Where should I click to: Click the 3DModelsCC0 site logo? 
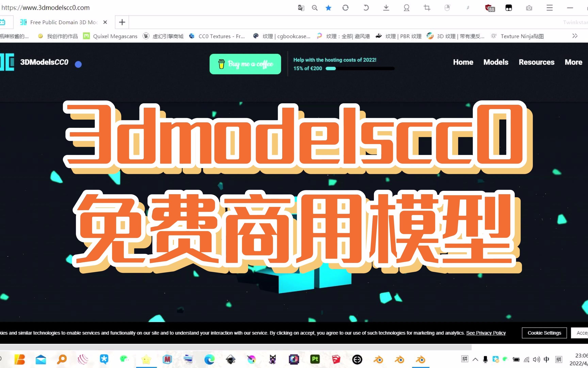pos(34,62)
